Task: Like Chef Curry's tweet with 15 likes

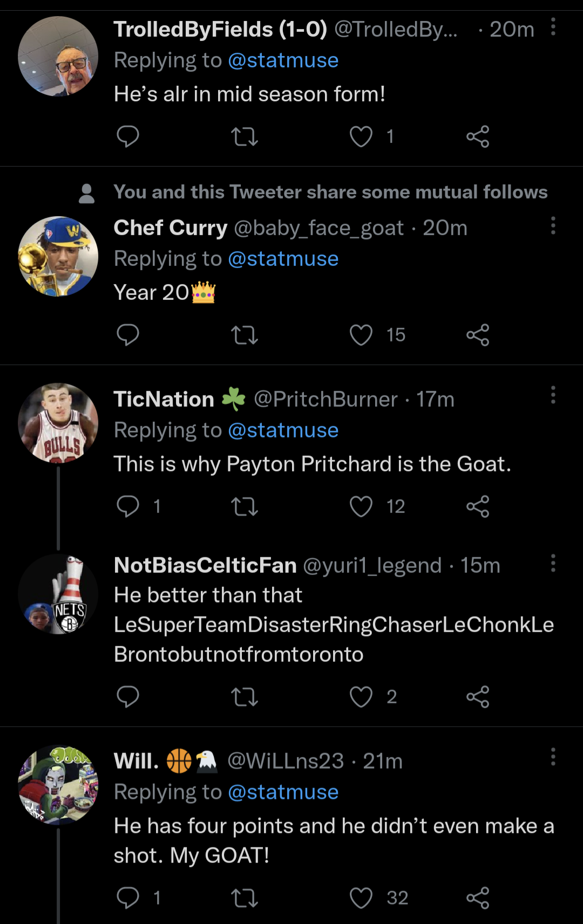Action: tap(361, 335)
